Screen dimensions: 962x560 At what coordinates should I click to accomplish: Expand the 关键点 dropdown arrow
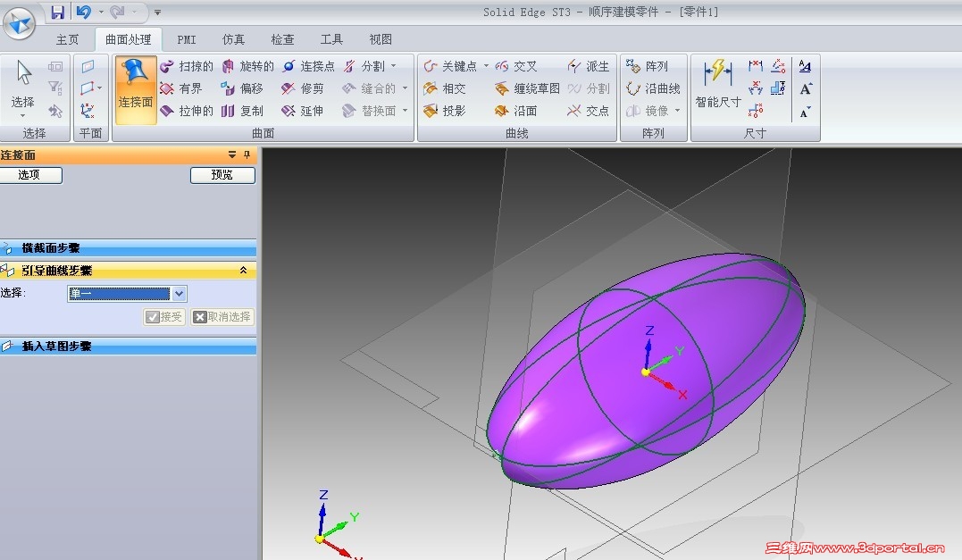(x=487, y=66)
